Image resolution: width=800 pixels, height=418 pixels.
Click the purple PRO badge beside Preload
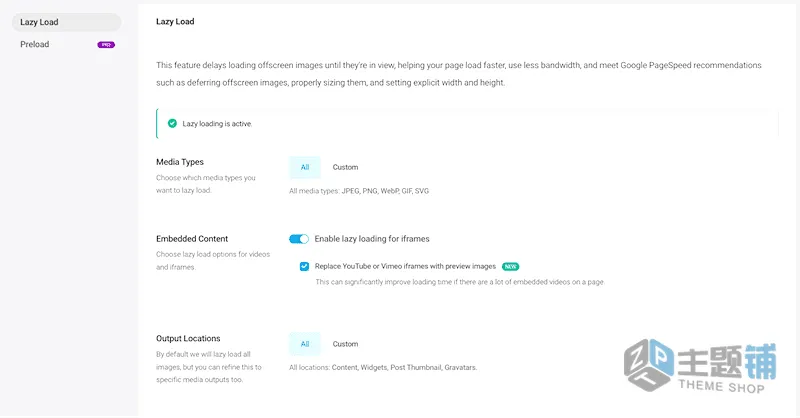click(x=106, y=45)
